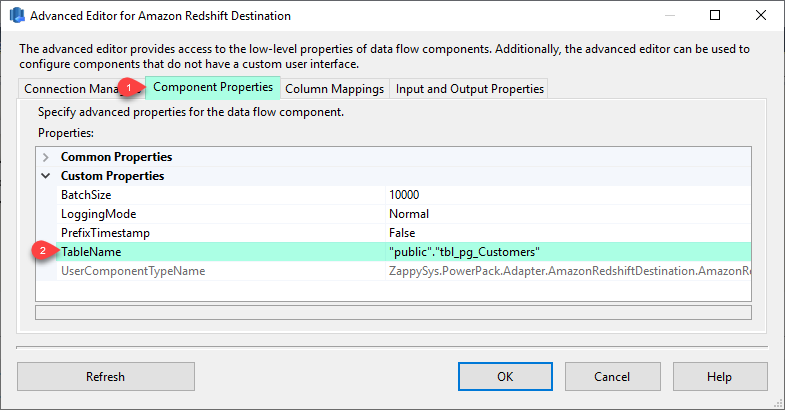Image resolution: width=785 pixels, height=410 pixels.
Task: Confirm with the OK button
Action: [505, 376]
